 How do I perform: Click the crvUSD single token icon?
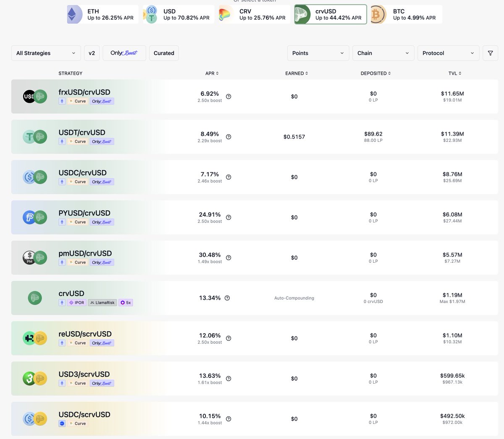tap(35, 298)
